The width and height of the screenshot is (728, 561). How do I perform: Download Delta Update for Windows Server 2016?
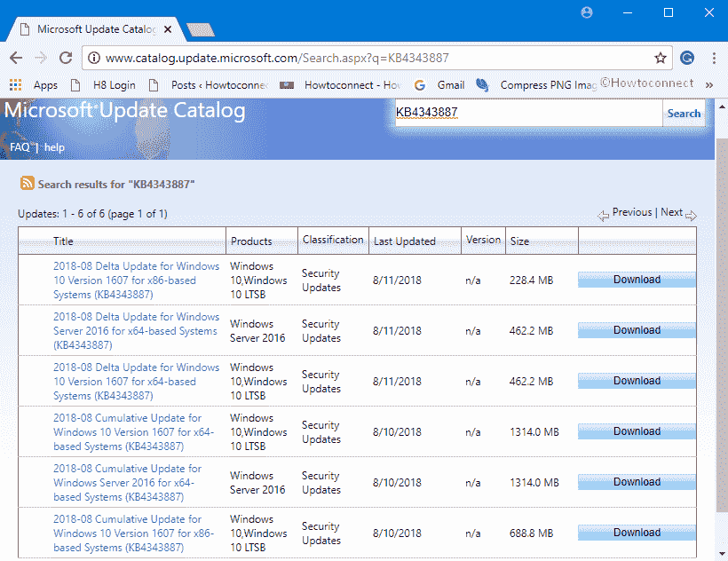637,330
